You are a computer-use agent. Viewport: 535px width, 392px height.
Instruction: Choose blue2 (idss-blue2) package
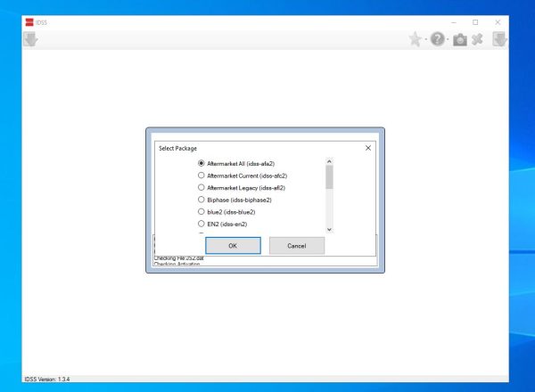click(x=226, y=212)
